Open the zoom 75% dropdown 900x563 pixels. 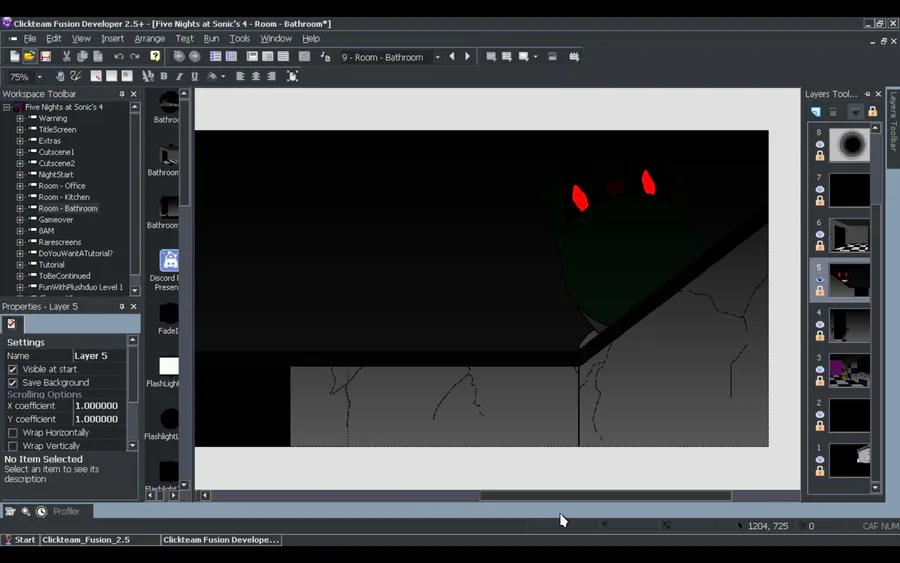click(x=40, y=76)
